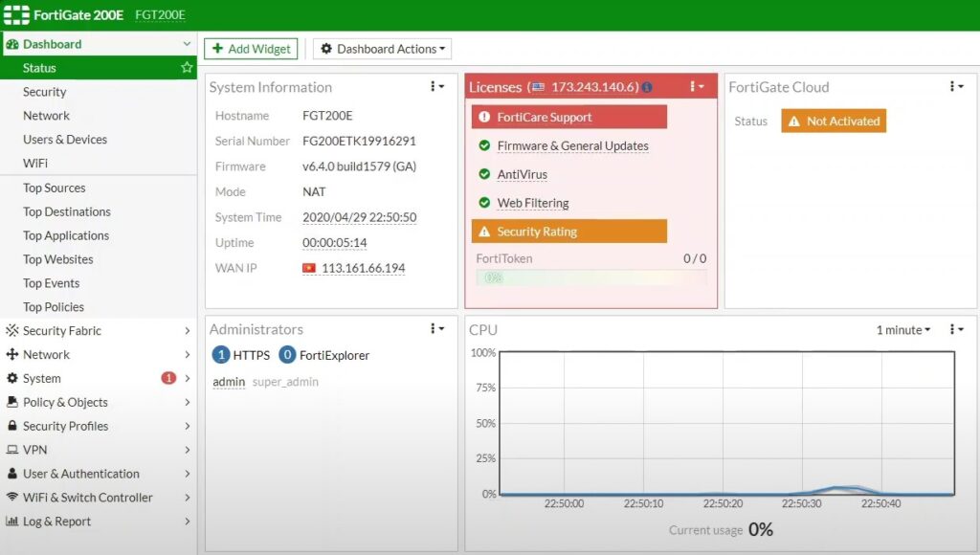Click the Log & Report chart icon
Screen dimensions: 980x555
11,521
